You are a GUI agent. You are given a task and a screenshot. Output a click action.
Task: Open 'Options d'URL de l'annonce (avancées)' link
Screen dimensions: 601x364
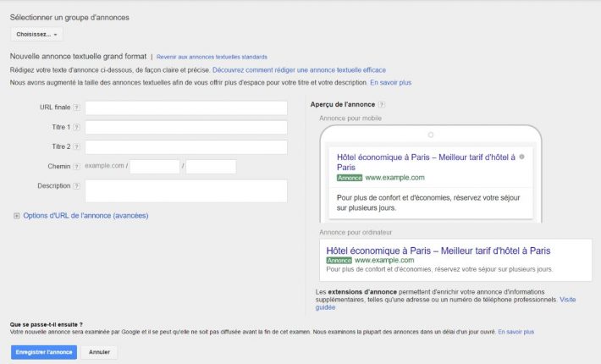(85, 216)
